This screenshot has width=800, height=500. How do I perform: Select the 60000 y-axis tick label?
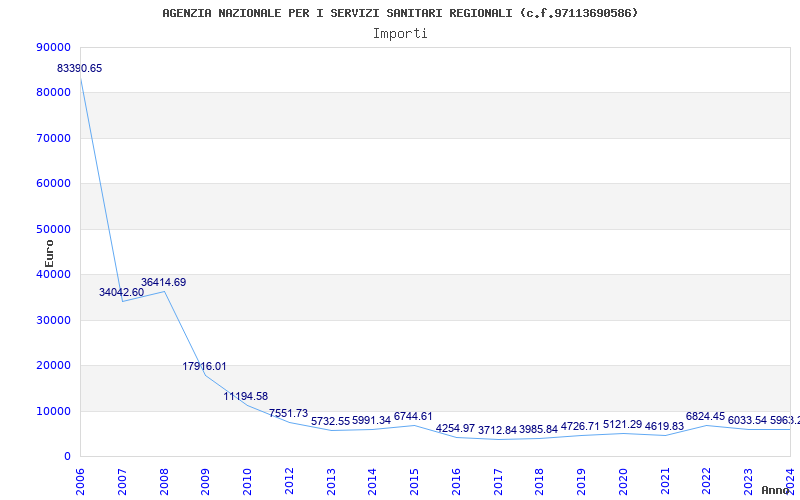pos(54,184)
